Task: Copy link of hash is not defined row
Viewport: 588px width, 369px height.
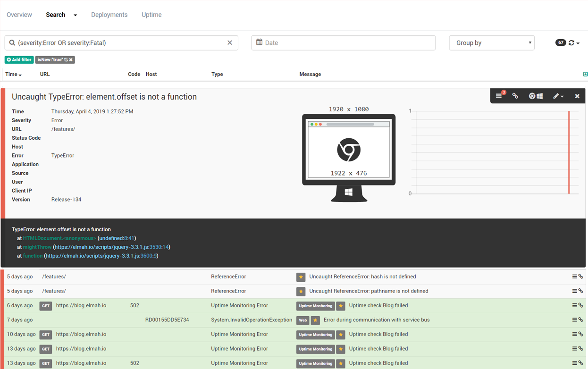Action: tap(581, 277)
